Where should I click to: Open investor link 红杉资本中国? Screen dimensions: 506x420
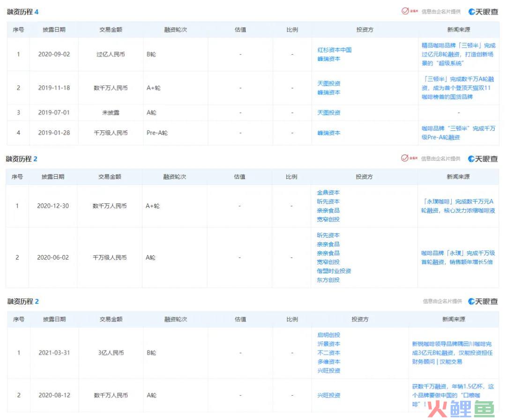point(335,50)
